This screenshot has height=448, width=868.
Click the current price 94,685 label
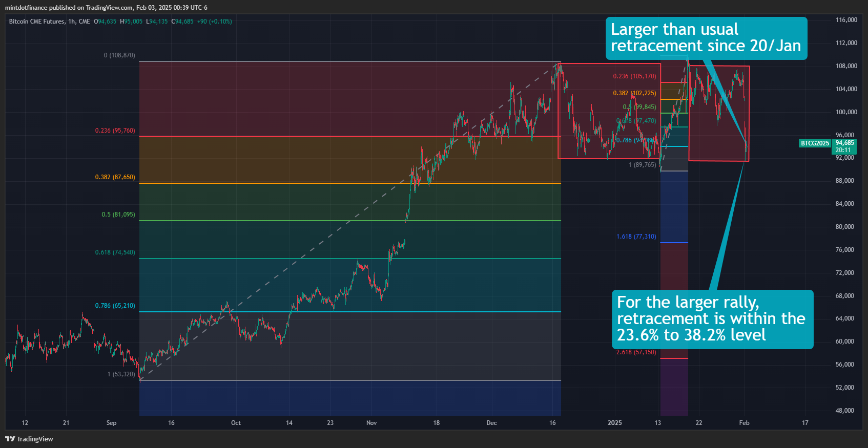click(x=844, y=143)
